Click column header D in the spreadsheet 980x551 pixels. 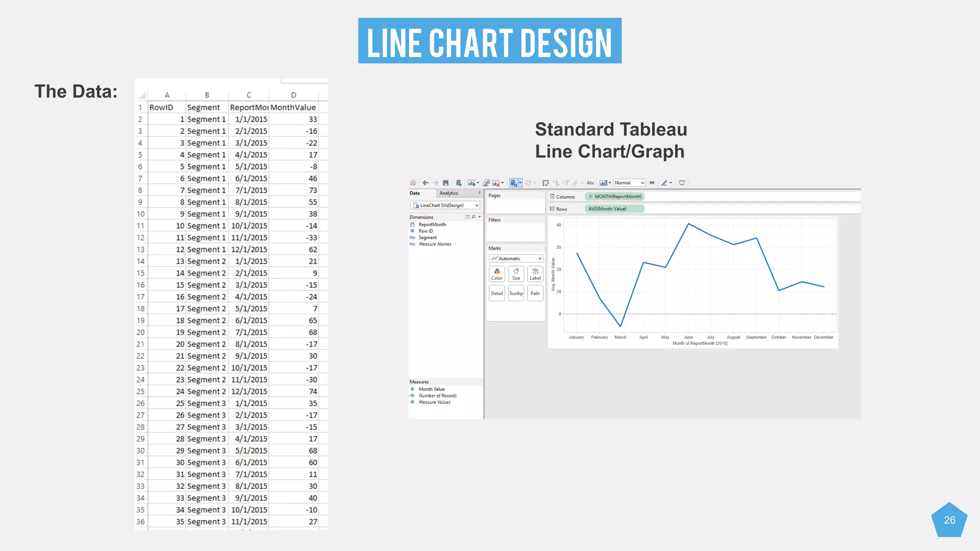pyautogui.click(x=293, y=95)
